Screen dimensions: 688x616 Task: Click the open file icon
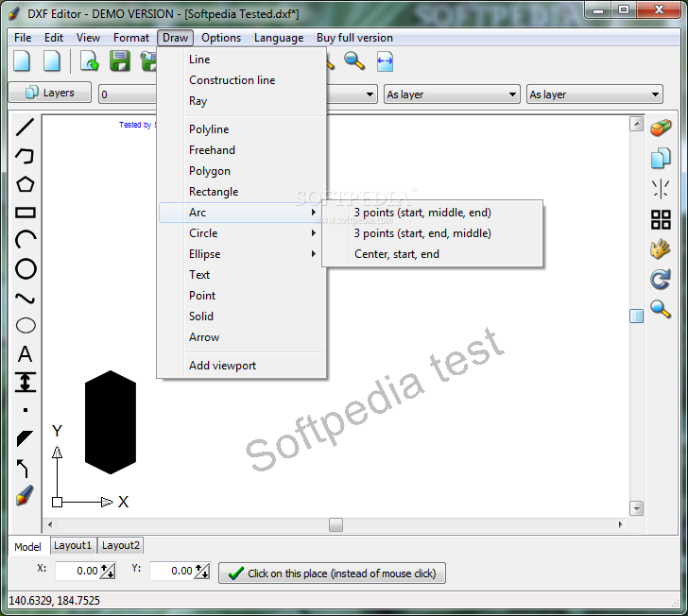click(90, 61)
